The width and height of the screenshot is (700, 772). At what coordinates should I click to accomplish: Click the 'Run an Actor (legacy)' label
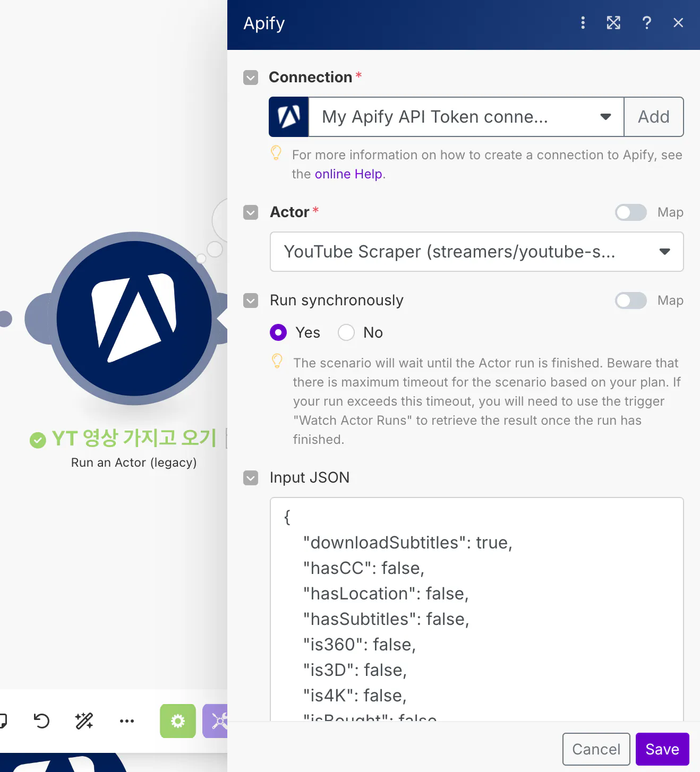click(134, 462)
